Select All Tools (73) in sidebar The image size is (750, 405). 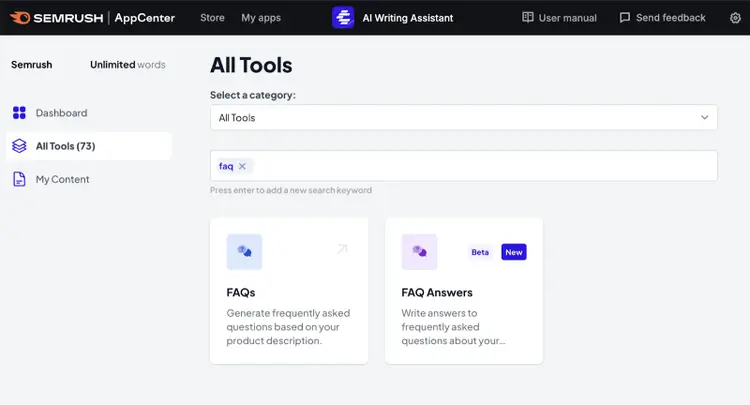(89, 146)
